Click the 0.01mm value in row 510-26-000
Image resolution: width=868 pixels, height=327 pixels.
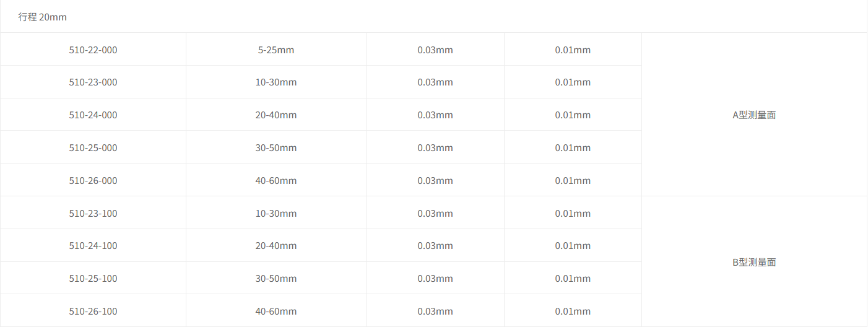click(x=573, y=181)
